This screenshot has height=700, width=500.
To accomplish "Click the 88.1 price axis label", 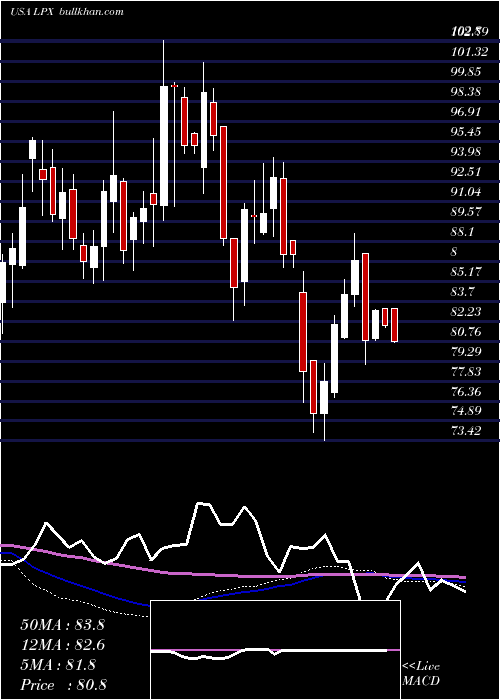I will pos(462,232).
